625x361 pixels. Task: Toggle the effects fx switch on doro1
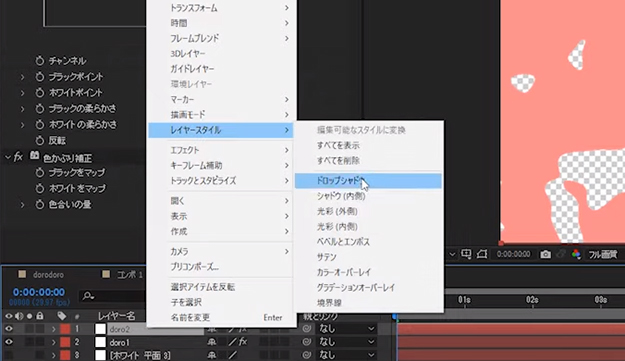(x=244, y=342)
